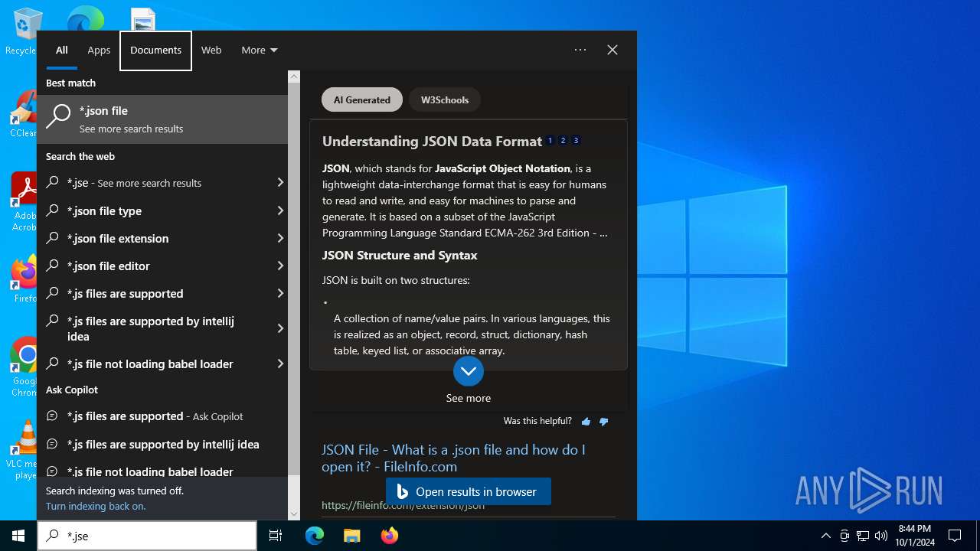Screen dimensions: 980x551
Task: Switch to the Documents search tab
Action: pyautogui.click(x=155, y=50)
